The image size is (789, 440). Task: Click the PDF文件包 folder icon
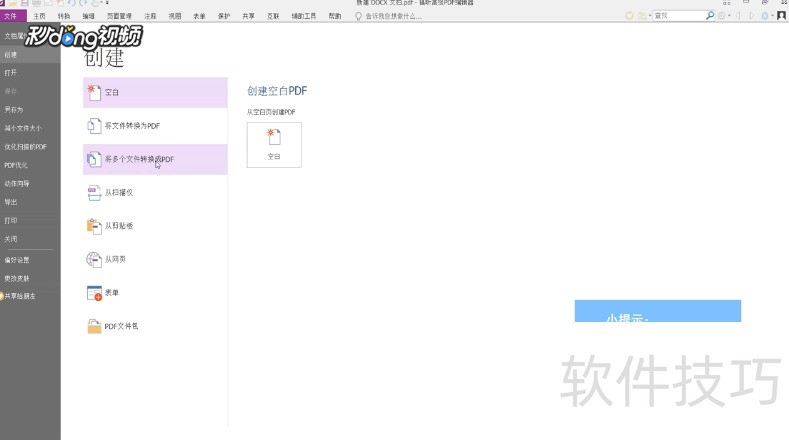(95, 326)
